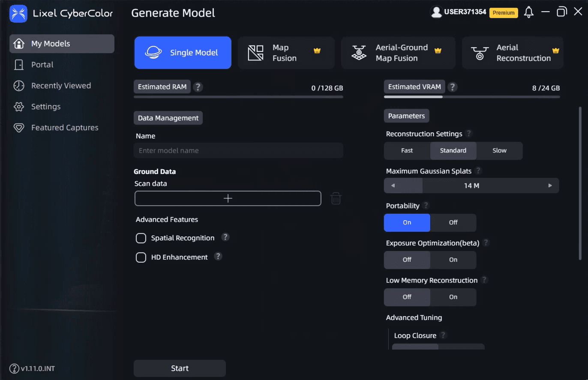
Task: Click inside the model name field
Action: coord(238,150)
